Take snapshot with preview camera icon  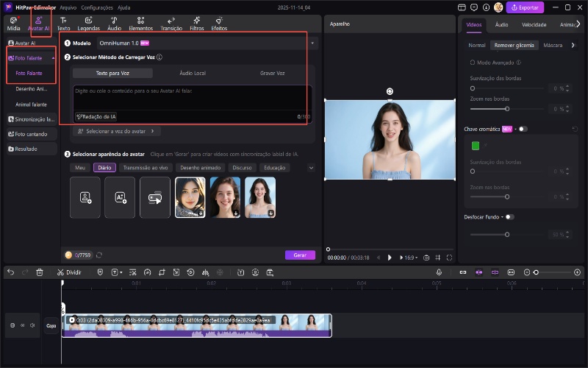point(426,258)
